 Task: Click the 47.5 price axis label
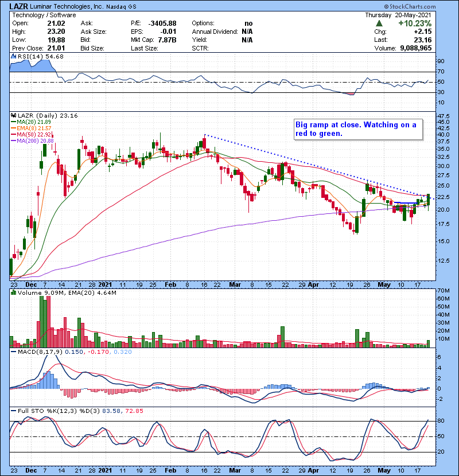pyautogui.click(x=444, y=116)
